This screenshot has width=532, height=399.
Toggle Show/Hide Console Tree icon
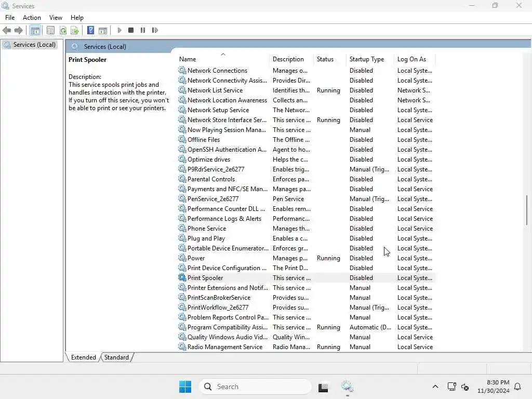pos(35,30)
